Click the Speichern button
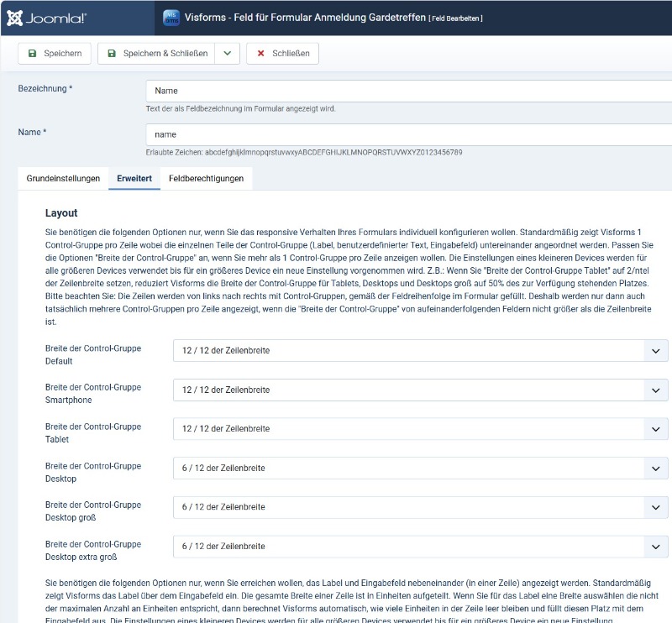 [55, 54]
